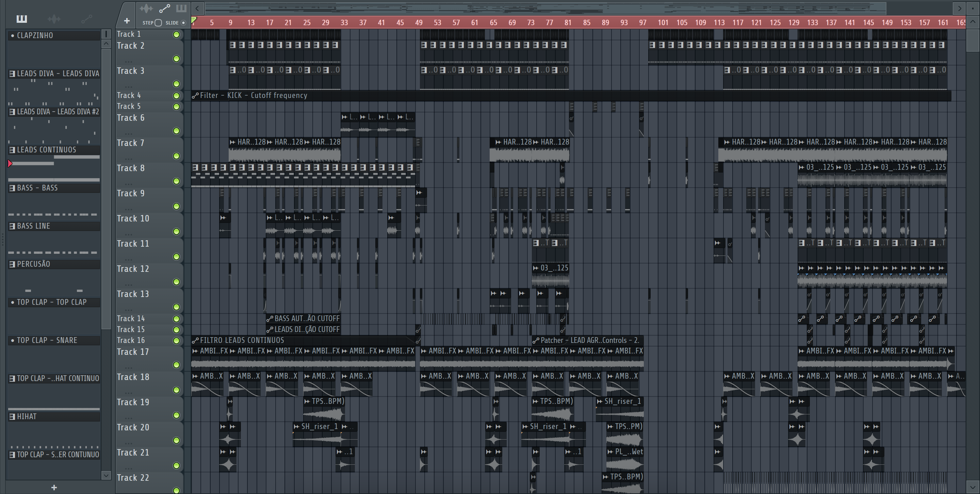Click bar 49 on the timeline ruler

[419, 22]
